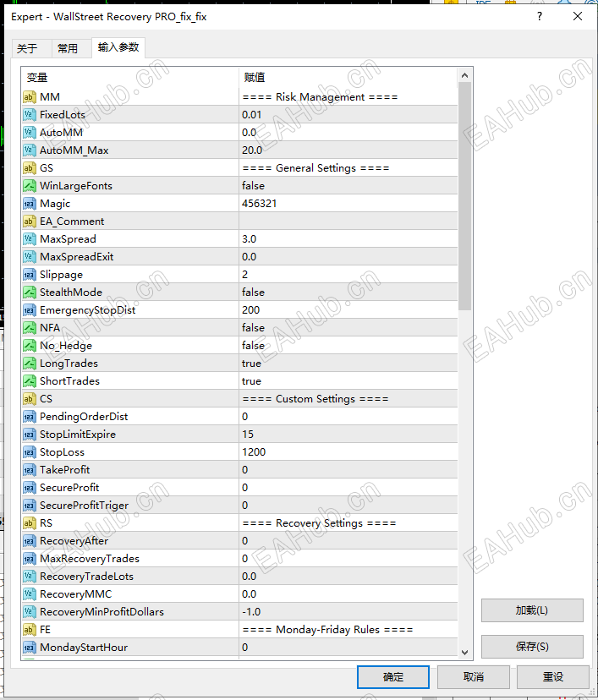
Task: Click the 取消 button
Action: click(x=474, y=677)
